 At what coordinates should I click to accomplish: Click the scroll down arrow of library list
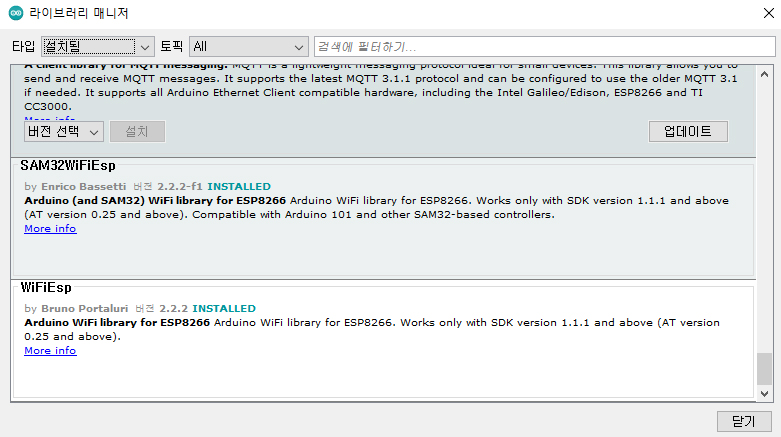[765, 394]
